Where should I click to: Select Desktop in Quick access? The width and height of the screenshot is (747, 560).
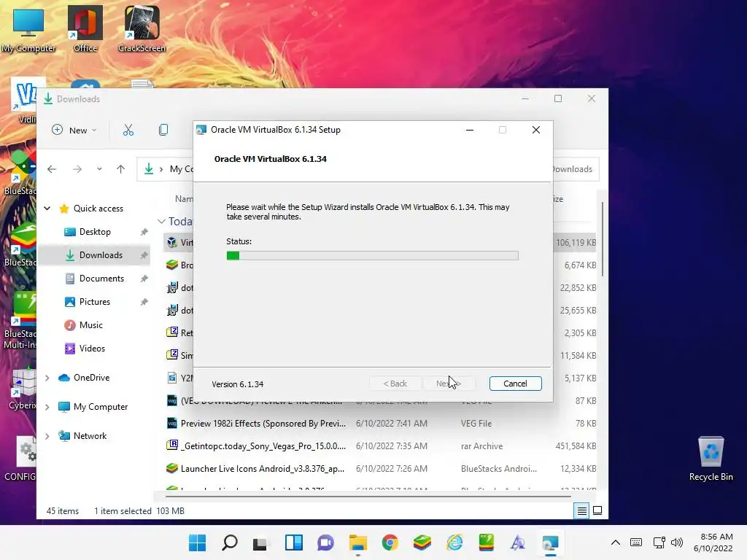pos(95,231)
